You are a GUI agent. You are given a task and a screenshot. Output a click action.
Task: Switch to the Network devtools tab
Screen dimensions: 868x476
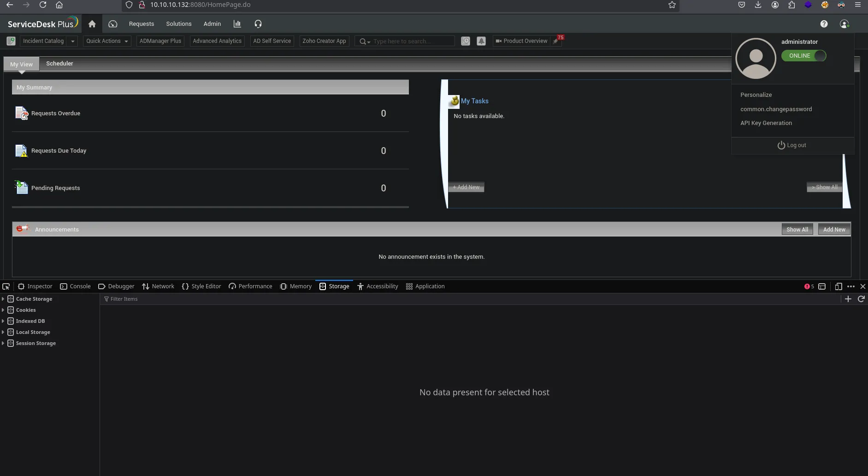pyautogui.click(x=158, y=286)
